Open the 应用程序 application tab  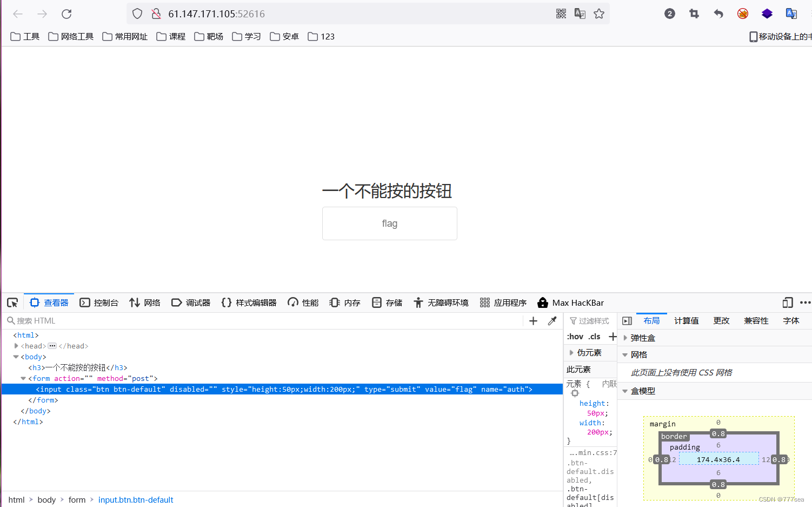point(503,302)
